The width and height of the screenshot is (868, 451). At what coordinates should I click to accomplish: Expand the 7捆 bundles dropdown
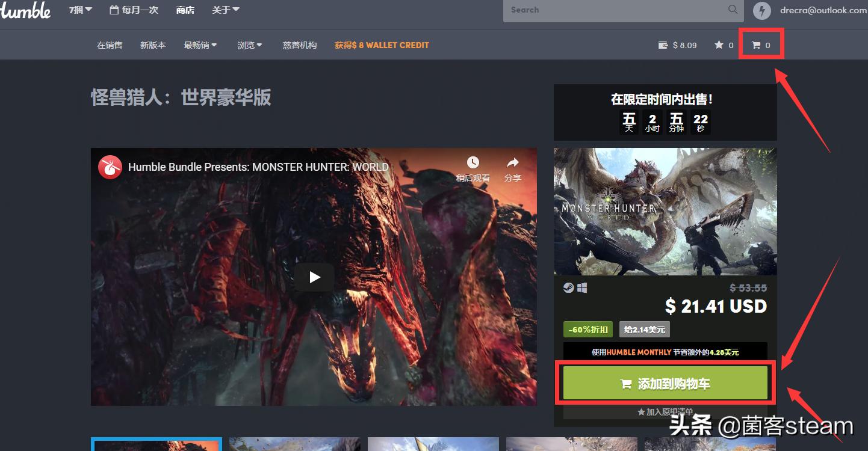[81, 10]
